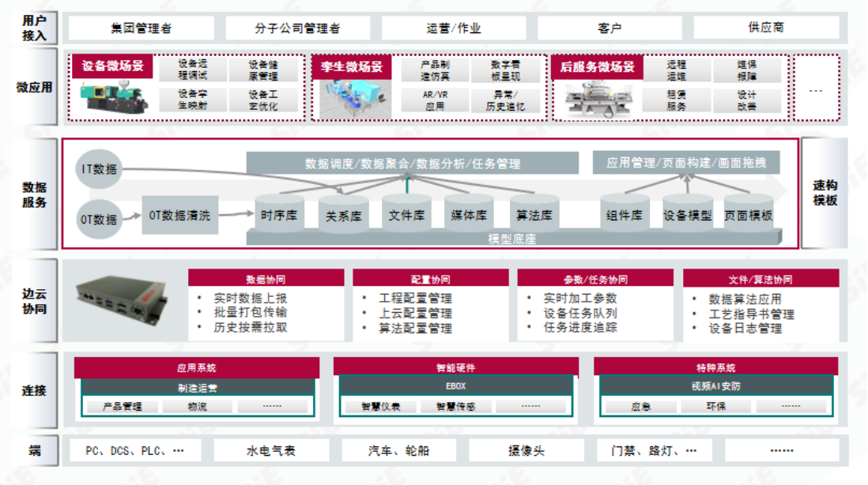Open 异常/历史追忆 tile

pyautogui.click(x=505, y=100)
